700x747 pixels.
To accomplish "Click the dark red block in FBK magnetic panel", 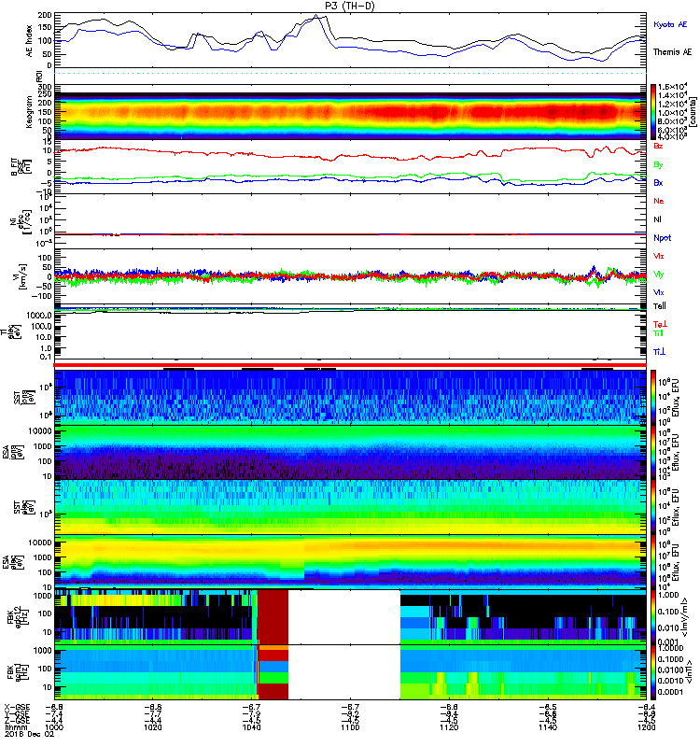I will point(273,691).
